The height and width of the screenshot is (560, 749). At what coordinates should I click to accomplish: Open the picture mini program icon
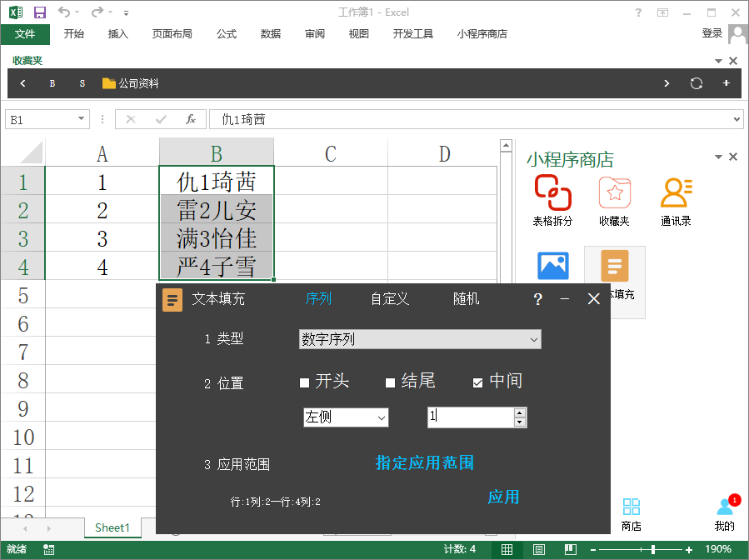[x=552, y=266]
